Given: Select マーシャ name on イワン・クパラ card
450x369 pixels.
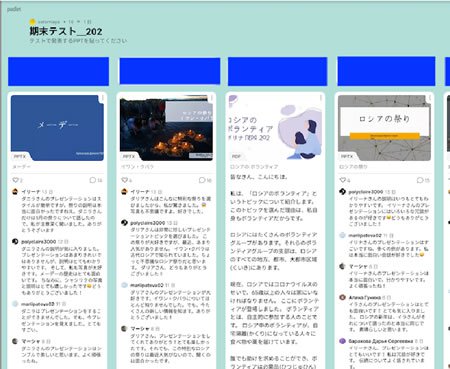Looking at the screenshot, I should pyautogui.click(x=140, y=329).
